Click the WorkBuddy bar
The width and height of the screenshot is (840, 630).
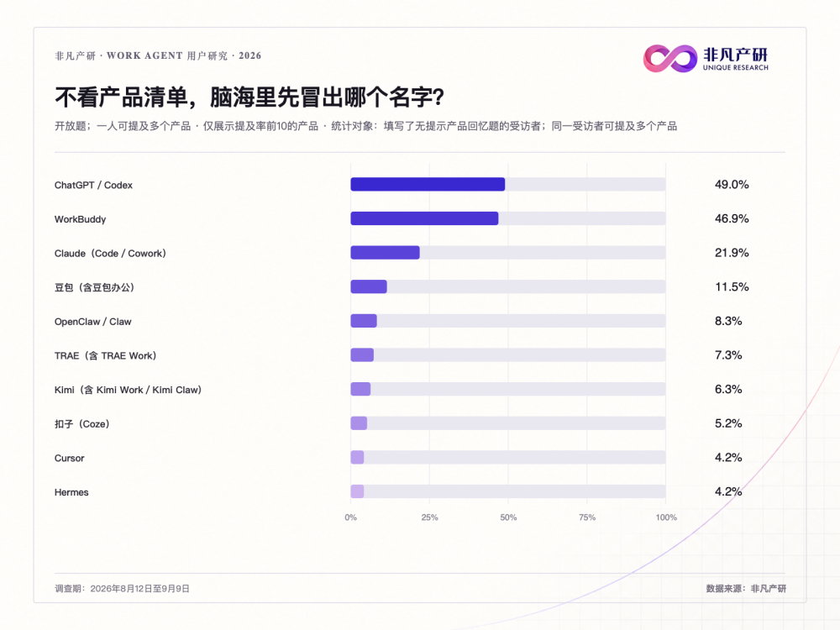(x=424, y=218)
